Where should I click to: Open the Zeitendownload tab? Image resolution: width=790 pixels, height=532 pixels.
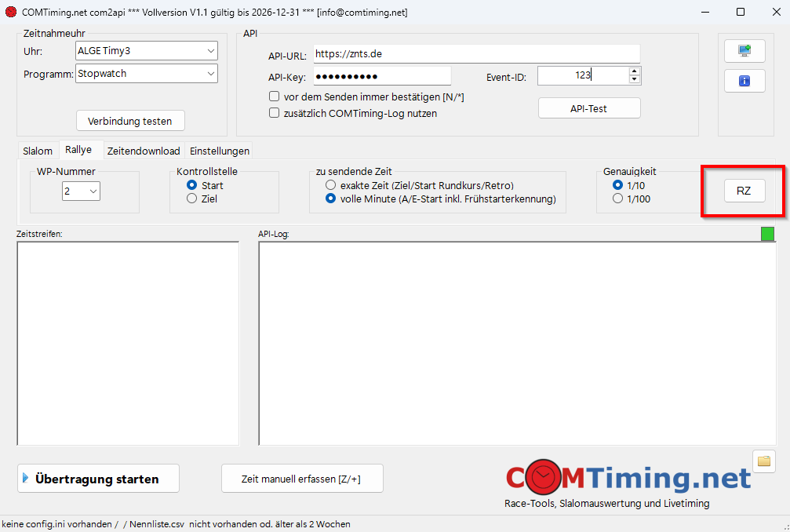(144, 151)
